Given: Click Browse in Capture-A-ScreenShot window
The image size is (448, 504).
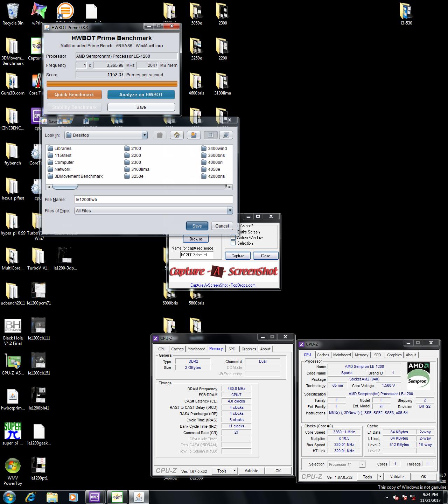Looking at the screenshot, I should click(x=196, y=239).
